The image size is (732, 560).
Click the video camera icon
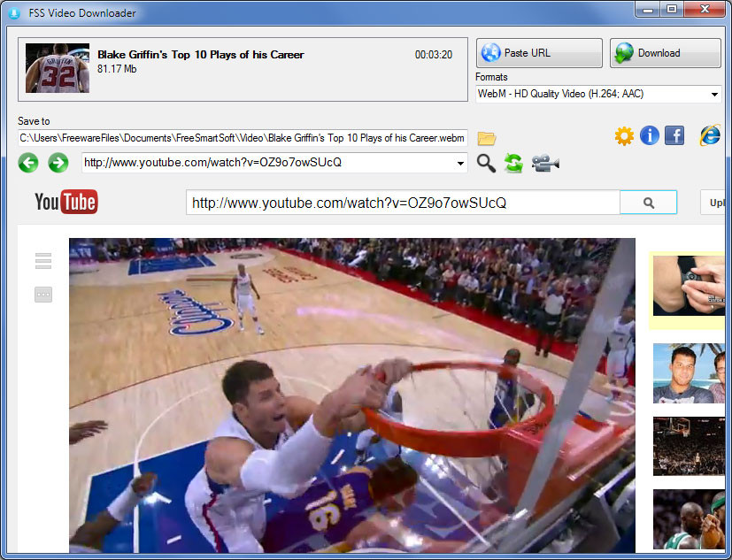point(545,164)
